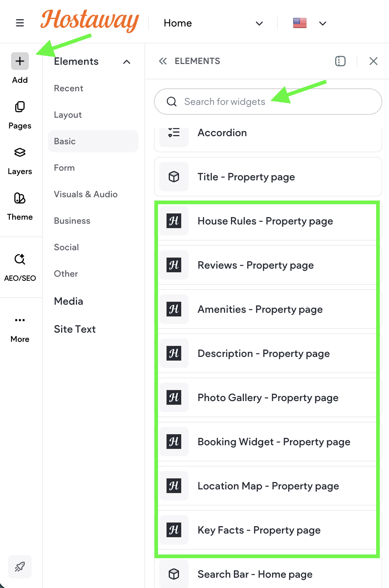389x588 pixels.
Task: Click the Photo Gallery H icon
Action: (174, 397)
